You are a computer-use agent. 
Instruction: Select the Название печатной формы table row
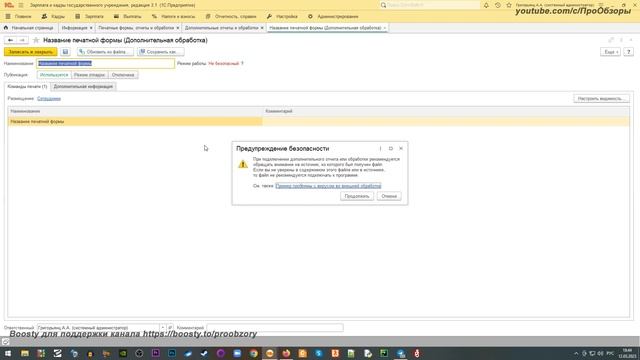click(x=318, y=121)
